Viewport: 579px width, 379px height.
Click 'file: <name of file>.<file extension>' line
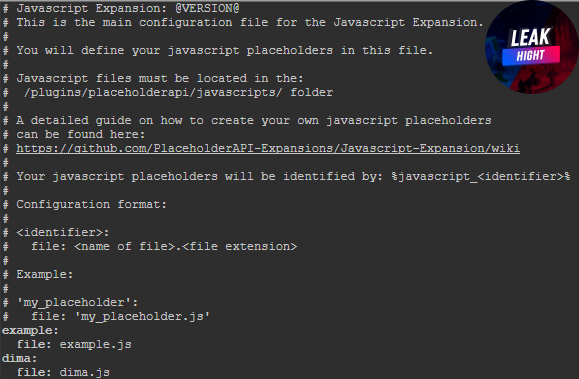click(x=164, y=246)
